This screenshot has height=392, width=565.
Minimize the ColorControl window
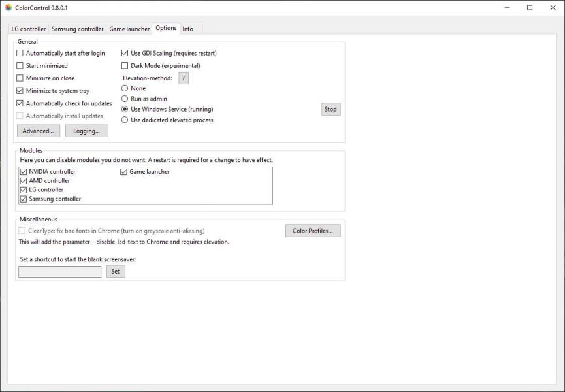coord(507,8)
